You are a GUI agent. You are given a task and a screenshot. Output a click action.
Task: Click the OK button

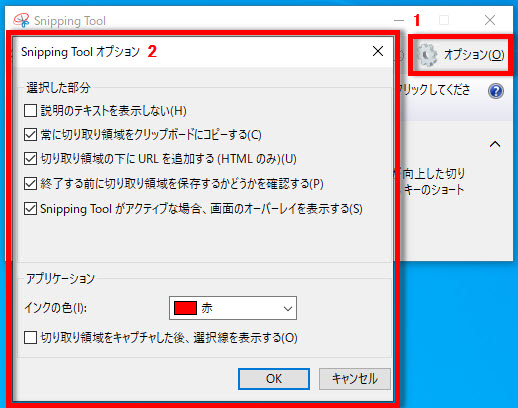(274, 379)
